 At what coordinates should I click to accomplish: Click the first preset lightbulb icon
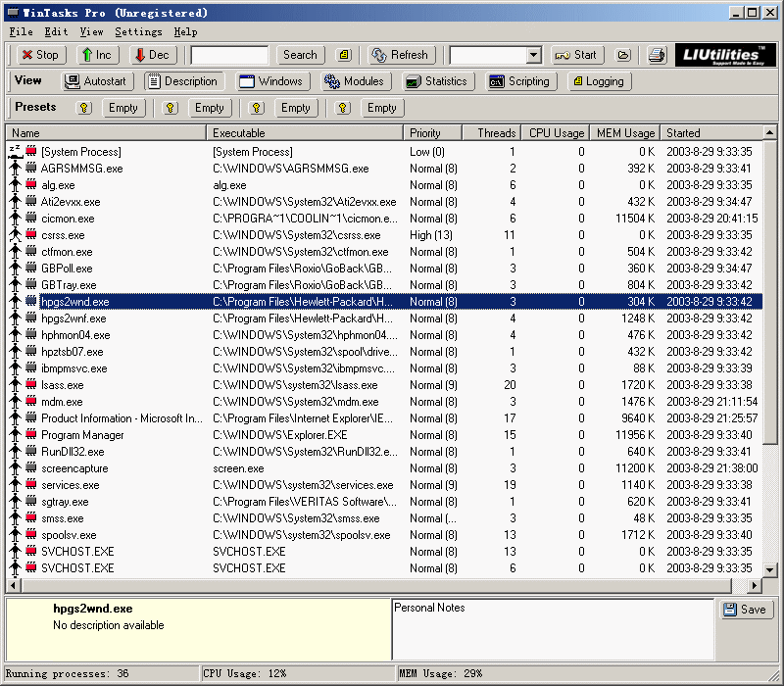[84, 108]
